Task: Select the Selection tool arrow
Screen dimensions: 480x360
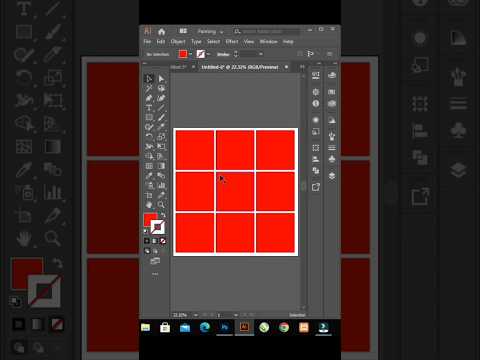Action: [x=149, y=79]
